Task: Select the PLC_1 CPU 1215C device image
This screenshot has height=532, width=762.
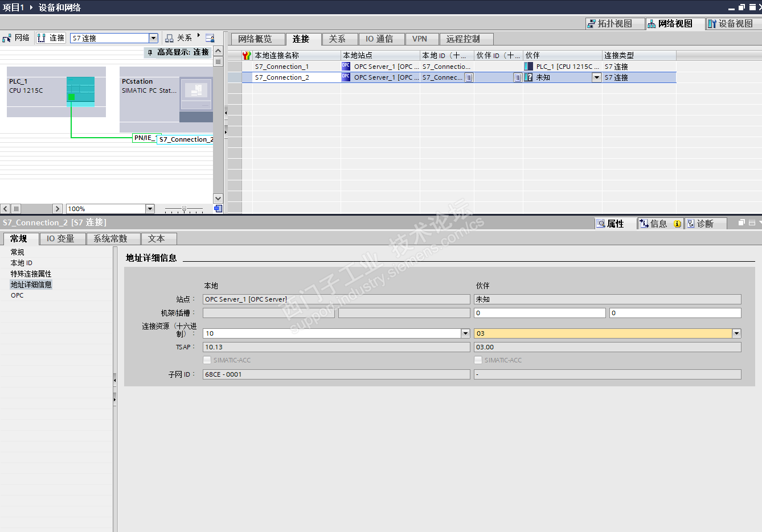Action: pos(80,91)
